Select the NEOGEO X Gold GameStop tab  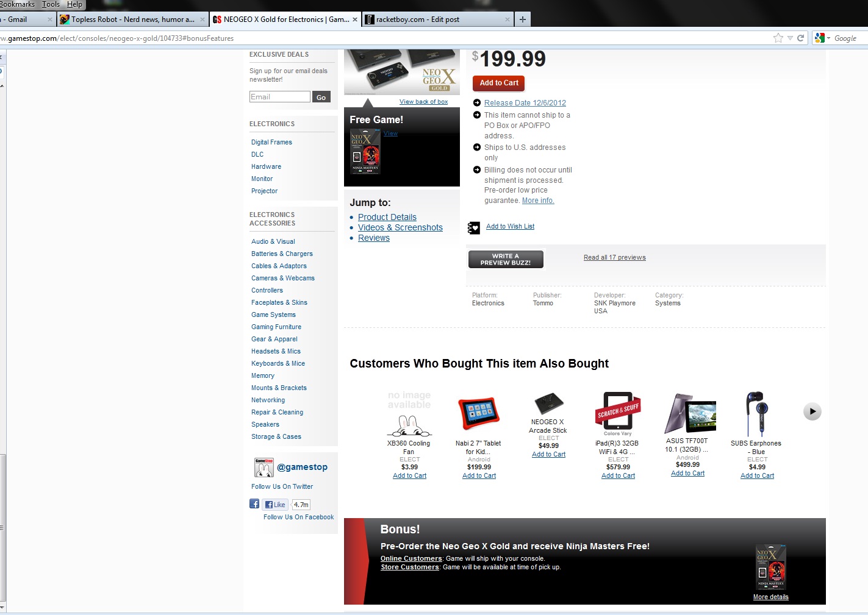click(x=285, y=20)
